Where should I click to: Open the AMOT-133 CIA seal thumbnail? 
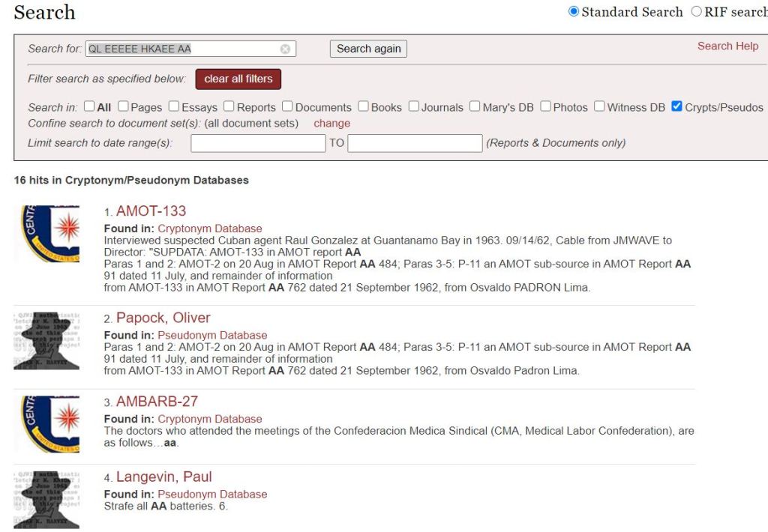point(46,234)
